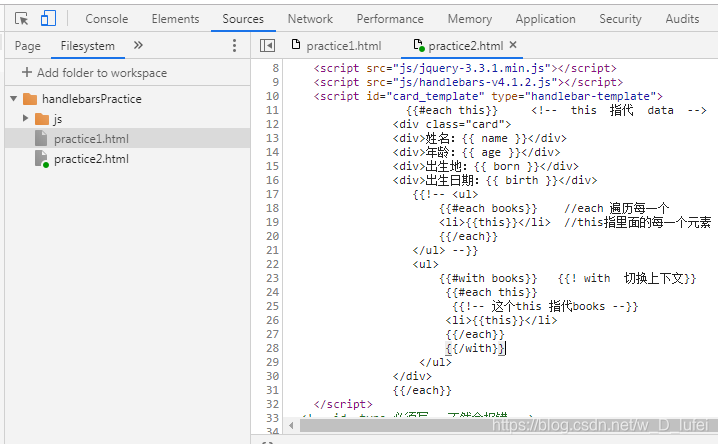Open the Security panel tab
718x444 pixels.
620,19
